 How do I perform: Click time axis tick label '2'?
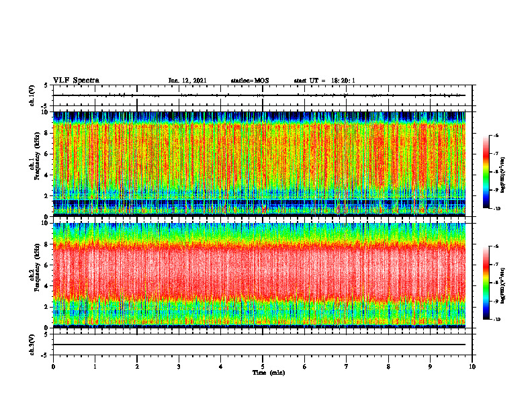click(x=137, y=367)
